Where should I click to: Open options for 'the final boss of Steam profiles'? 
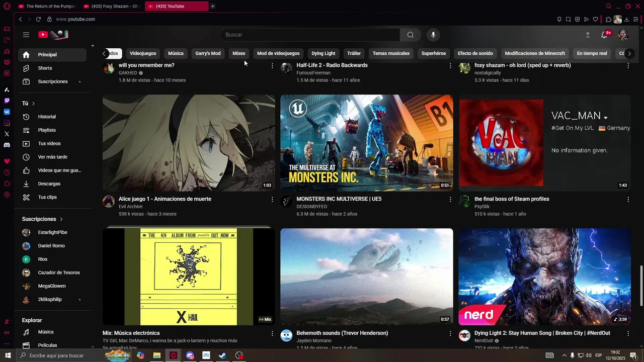pyautogui.click(x=628, y=200)
